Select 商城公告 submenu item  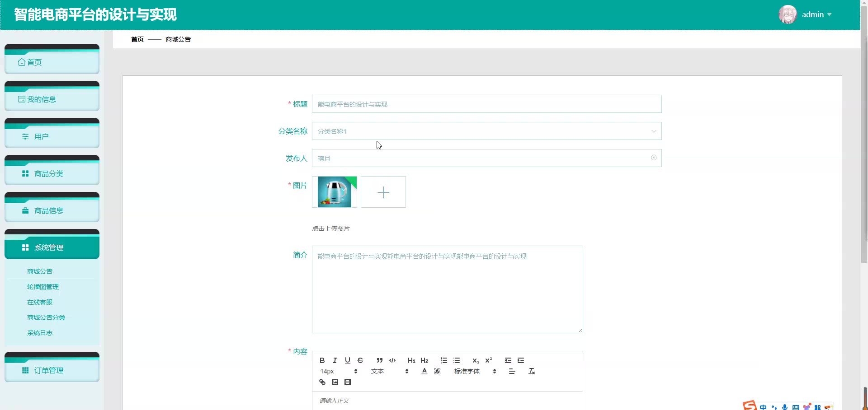tap(40, 271)
